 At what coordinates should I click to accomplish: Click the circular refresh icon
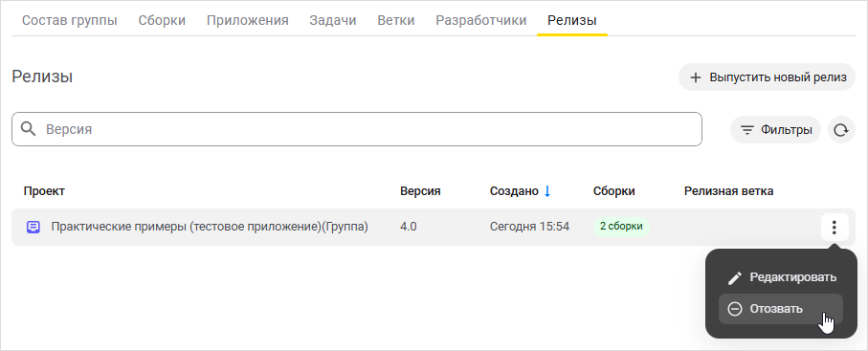click(x=841, y=130)
